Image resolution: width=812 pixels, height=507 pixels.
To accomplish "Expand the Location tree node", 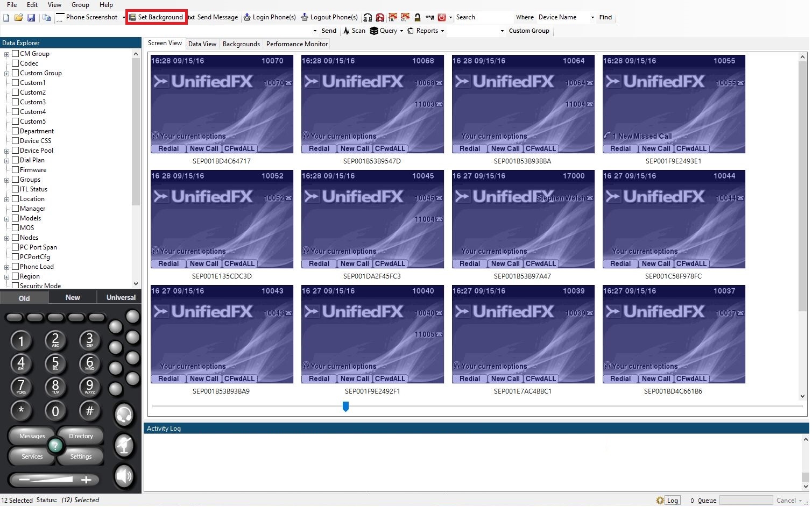I will click(x=7, y=199).
